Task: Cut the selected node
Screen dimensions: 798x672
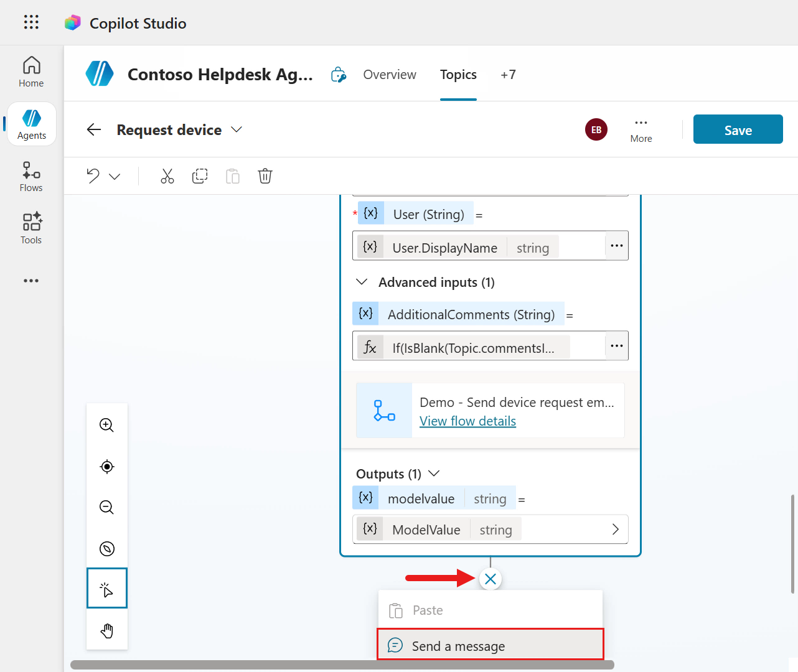Action: [x=167, y=176]
